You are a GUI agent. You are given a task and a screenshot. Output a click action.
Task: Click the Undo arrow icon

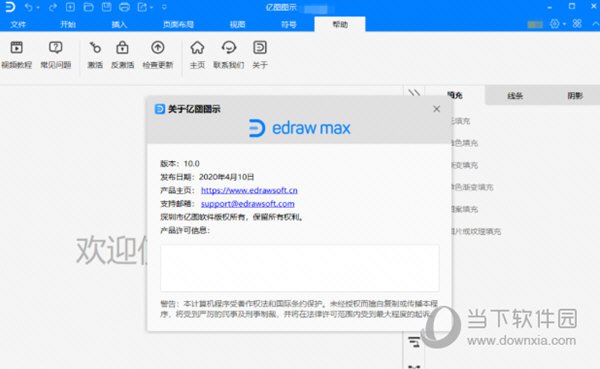coord(29,7)
